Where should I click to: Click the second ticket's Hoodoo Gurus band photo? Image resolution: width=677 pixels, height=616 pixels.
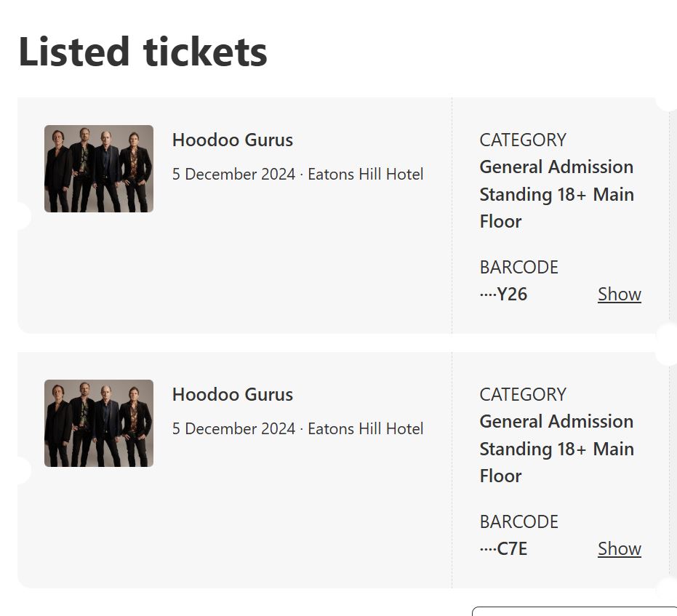click(99, 423)
